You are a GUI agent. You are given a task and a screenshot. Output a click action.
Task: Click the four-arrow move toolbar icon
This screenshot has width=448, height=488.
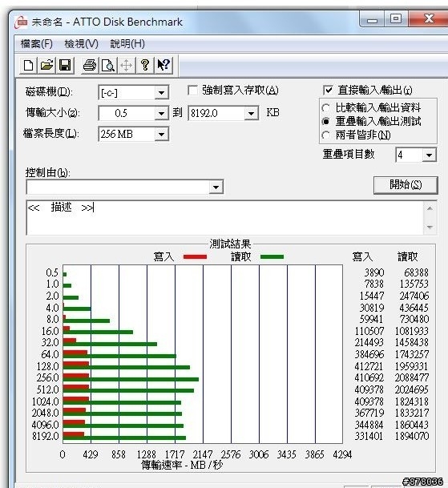pos(126,66)
